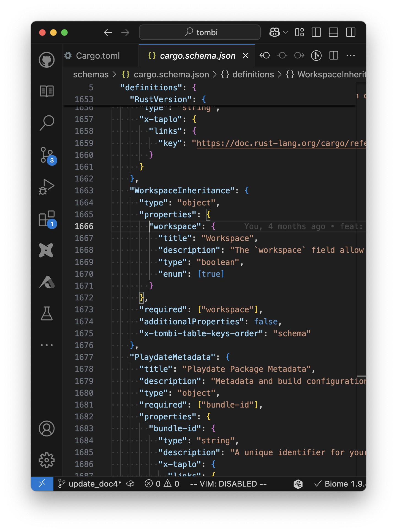The image size is (397, 532).
Task: Click the hexagon extension icon in the status bar
Action: [x=298, y=484]
